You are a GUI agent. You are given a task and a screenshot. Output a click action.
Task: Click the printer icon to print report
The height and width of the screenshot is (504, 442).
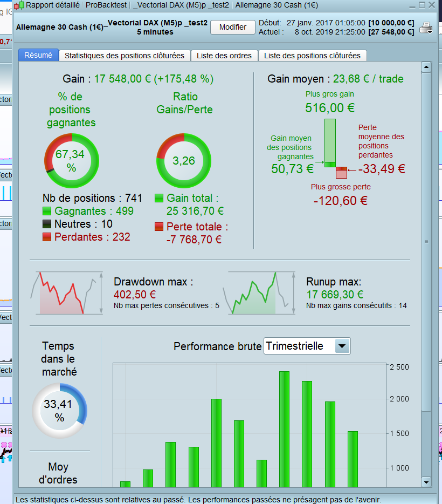(x=426, y=28)
